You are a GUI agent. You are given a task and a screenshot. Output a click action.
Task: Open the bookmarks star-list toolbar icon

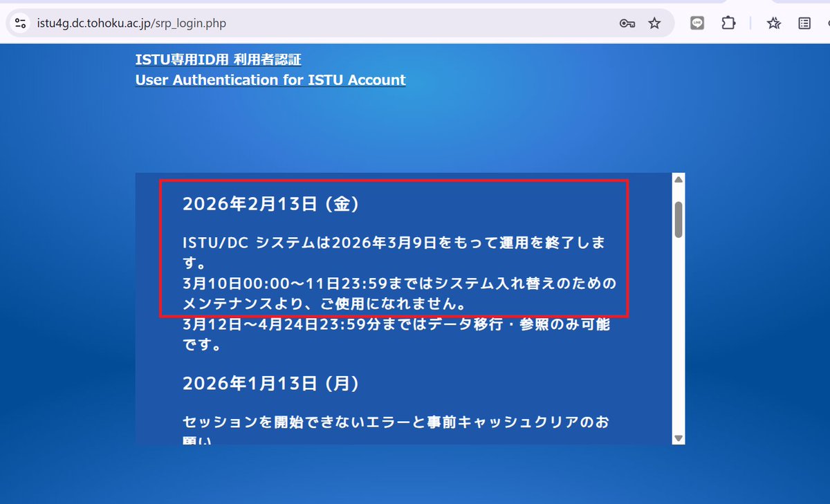pyautogui.click(x=774, y=24)
